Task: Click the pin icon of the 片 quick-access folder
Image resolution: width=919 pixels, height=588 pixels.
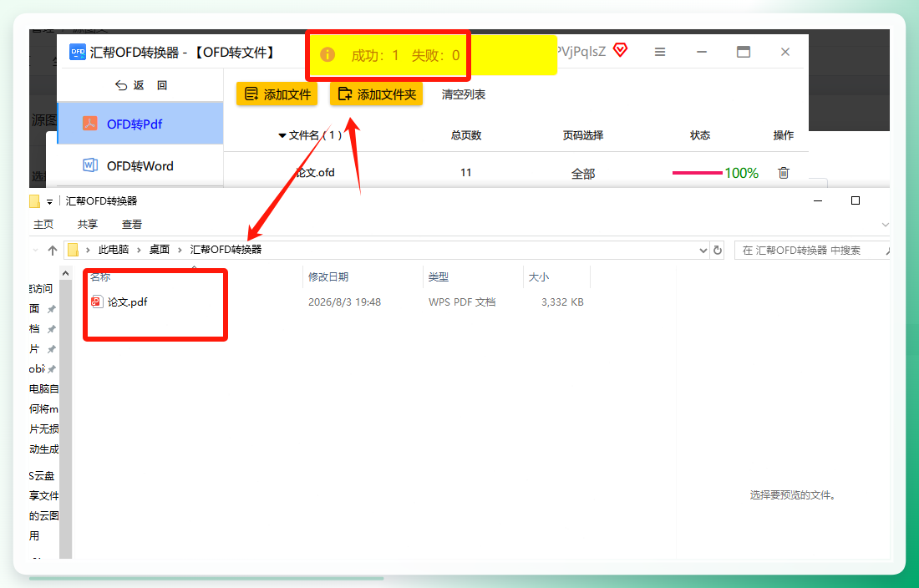Action: [52, 349]
